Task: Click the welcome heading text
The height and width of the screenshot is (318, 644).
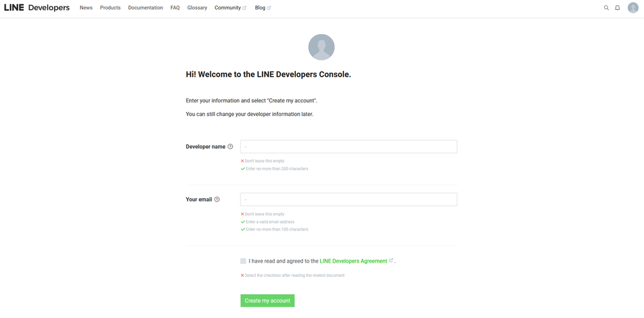Action: click(269, 75)
